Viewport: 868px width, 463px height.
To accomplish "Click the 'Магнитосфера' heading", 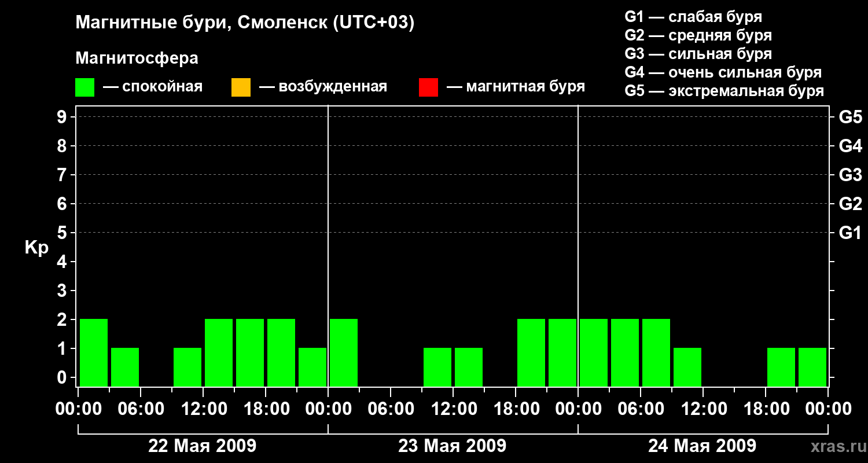I will point(137,58).
